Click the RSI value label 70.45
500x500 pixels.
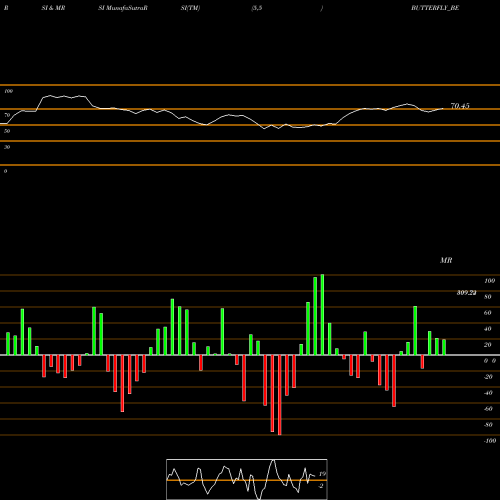pyautogui.click(x=460, y=106)
